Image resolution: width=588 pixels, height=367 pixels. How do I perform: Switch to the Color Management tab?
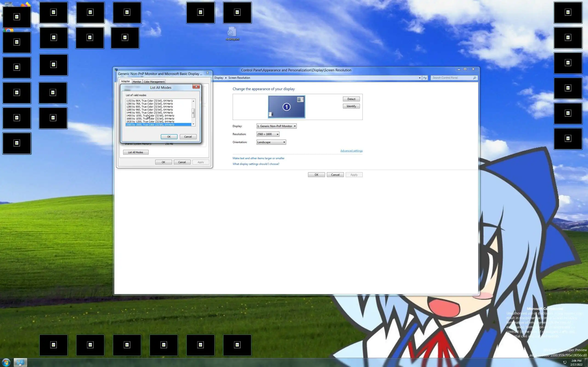click(154, 82)
